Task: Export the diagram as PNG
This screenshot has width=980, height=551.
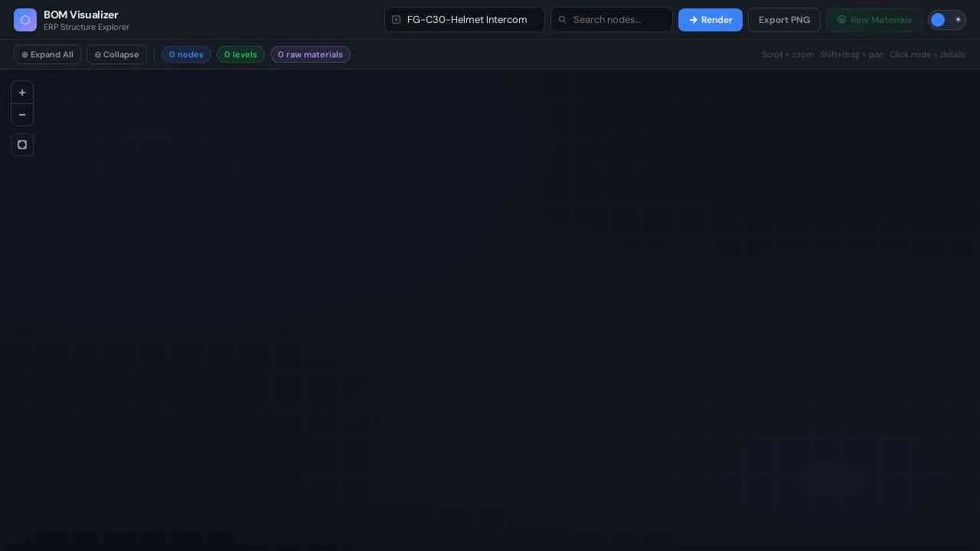Action: point(784,20)
